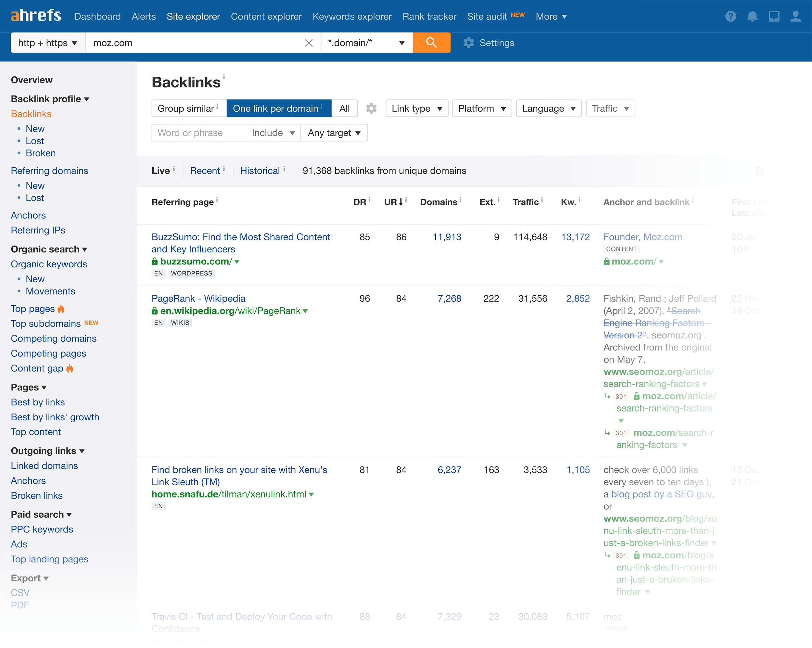Viewport: 812px width, 648px height.
Task: Open the help question mark icon
Action: pos(731,16)
